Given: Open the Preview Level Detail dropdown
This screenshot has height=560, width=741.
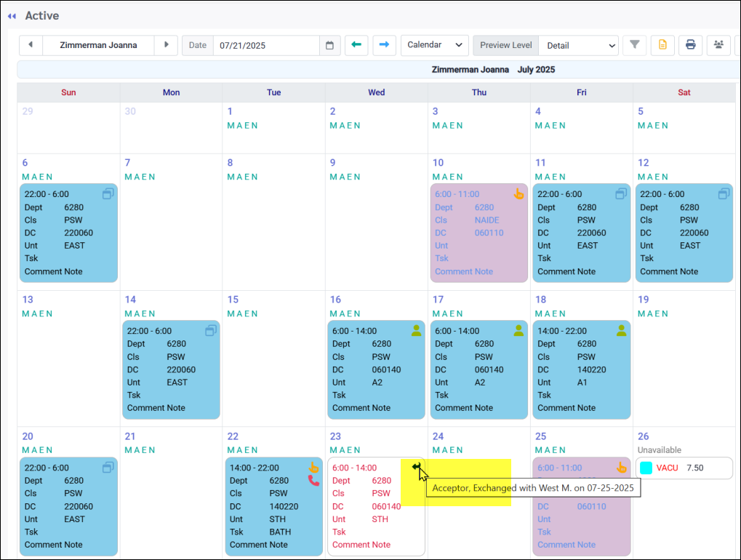Looking at the screenshot, I should tap(578, 45).
